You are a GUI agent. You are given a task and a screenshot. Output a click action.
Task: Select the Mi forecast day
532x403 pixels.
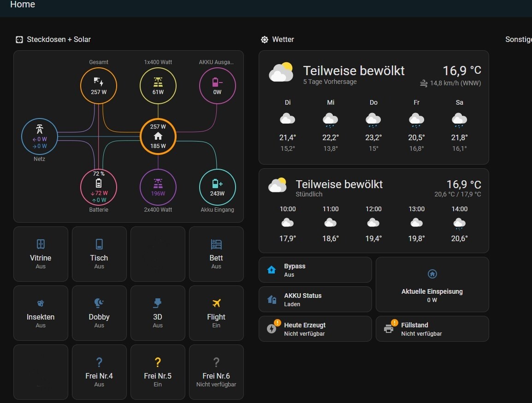point(331,125)
